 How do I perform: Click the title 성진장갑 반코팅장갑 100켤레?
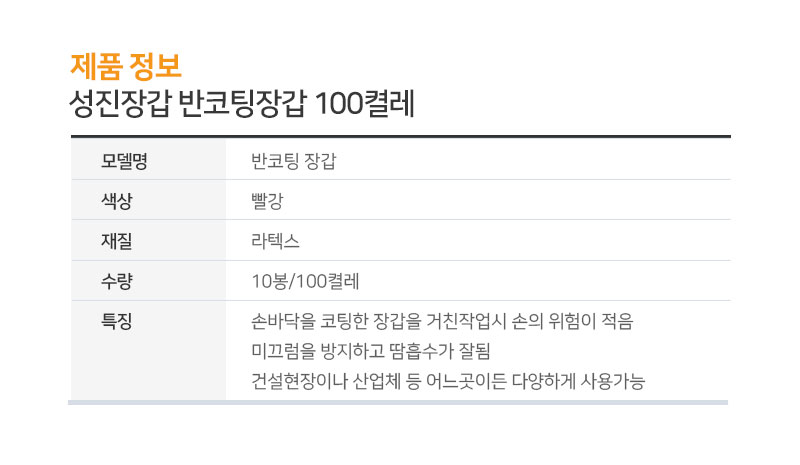coord(242,104)
